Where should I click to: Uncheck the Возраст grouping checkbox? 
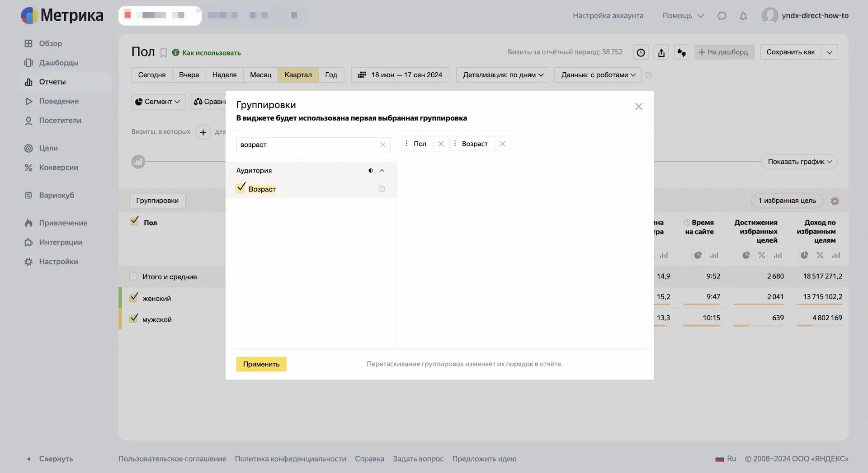click(241, 188)
